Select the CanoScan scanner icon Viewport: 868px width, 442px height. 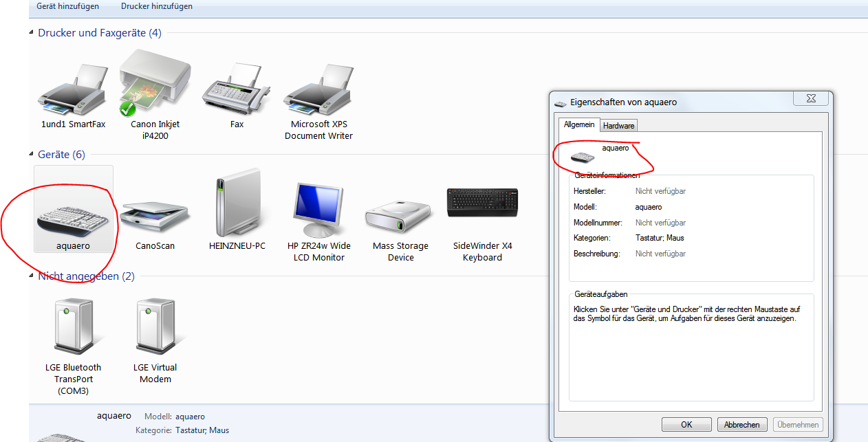click(x=156, y=219)
